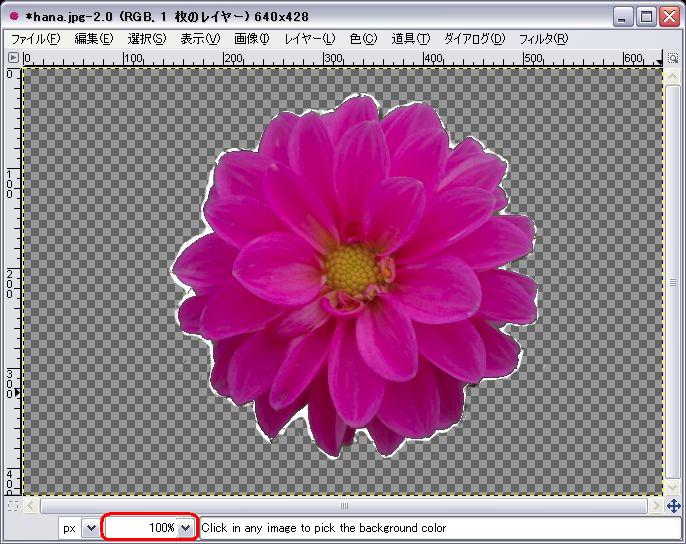Click the GIMP window icon in title bar
This screenshot has width=686, height=544.
[x=14, y=16]
